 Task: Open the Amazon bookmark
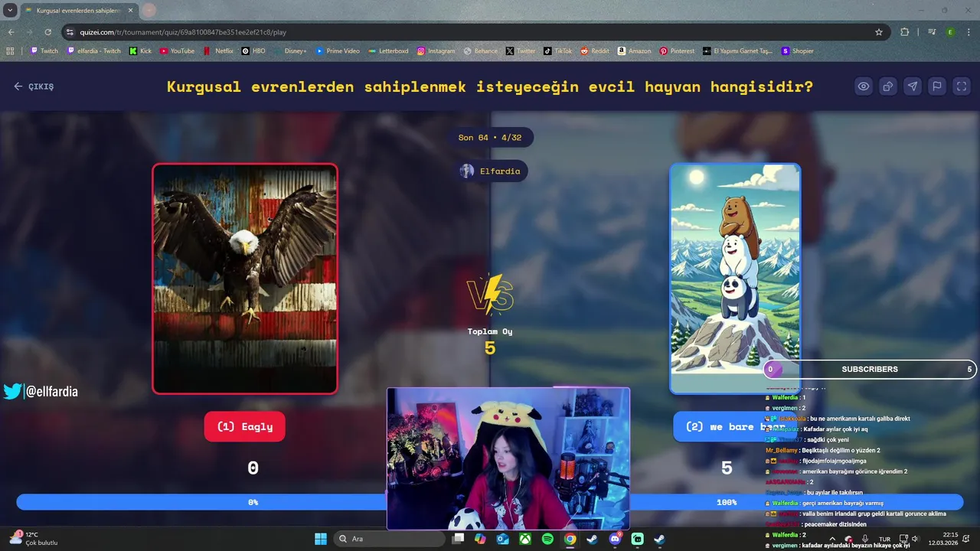click(x=634, y=51)
